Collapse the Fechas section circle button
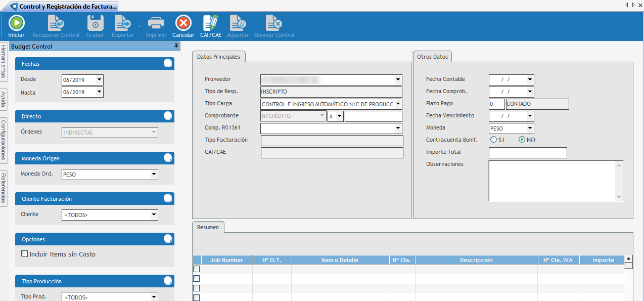644x301 pixels. tap(168, 63)
